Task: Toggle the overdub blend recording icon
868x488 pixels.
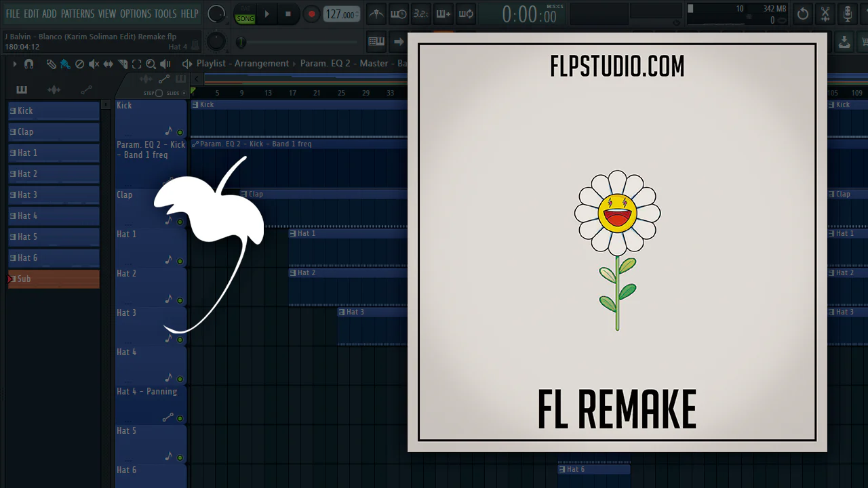Action: [x=443, y=14]
